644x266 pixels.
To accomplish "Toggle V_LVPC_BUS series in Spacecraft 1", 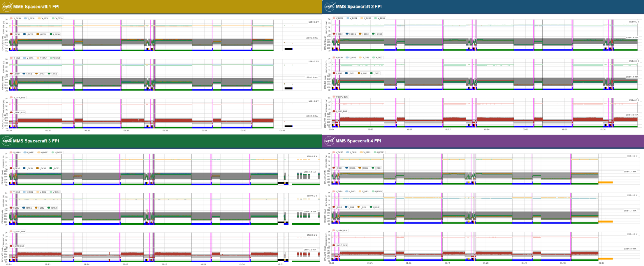I will point(18,98).
